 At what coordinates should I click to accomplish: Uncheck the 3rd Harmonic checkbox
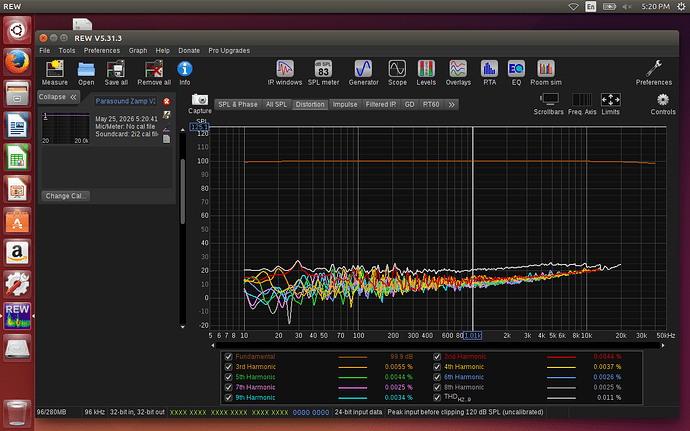(x=228, y=367)
